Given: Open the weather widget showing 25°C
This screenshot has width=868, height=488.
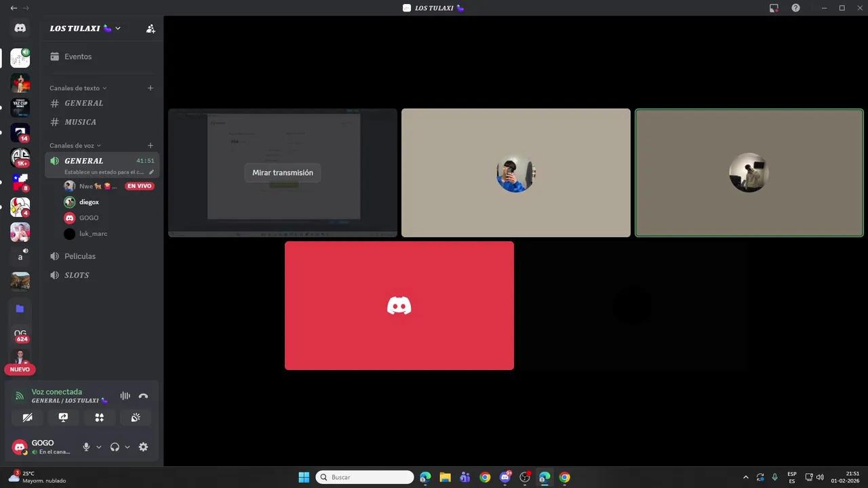Looking at the screenshot, I should (37, 477).
